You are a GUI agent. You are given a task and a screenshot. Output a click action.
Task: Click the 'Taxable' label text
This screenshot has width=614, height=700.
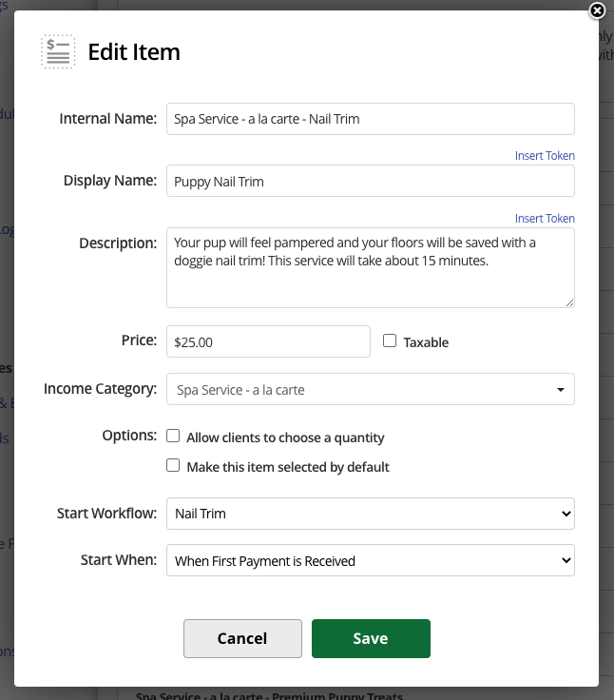tap(426, 342)
